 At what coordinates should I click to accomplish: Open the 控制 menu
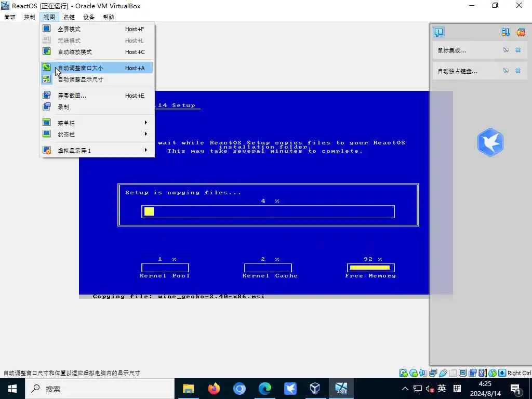coord(30,17)
